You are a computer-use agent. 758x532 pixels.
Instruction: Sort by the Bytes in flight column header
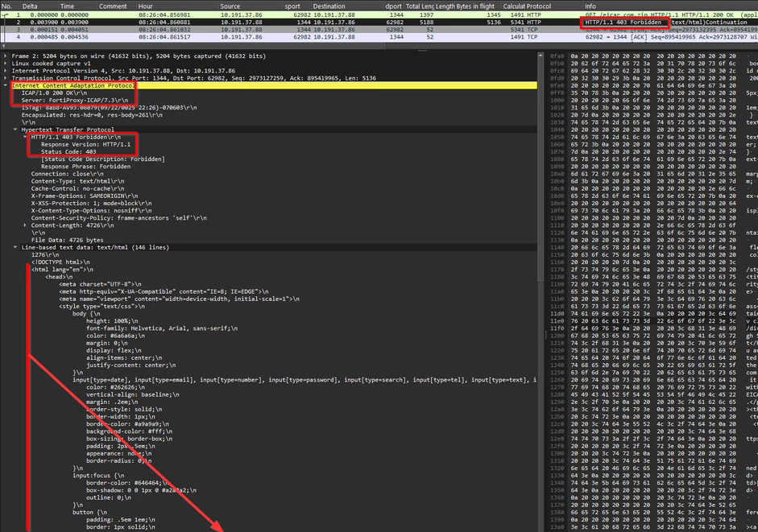[478, 6]
